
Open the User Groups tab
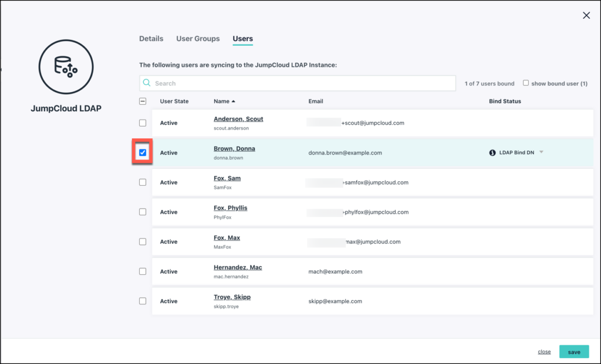point(198,39)
